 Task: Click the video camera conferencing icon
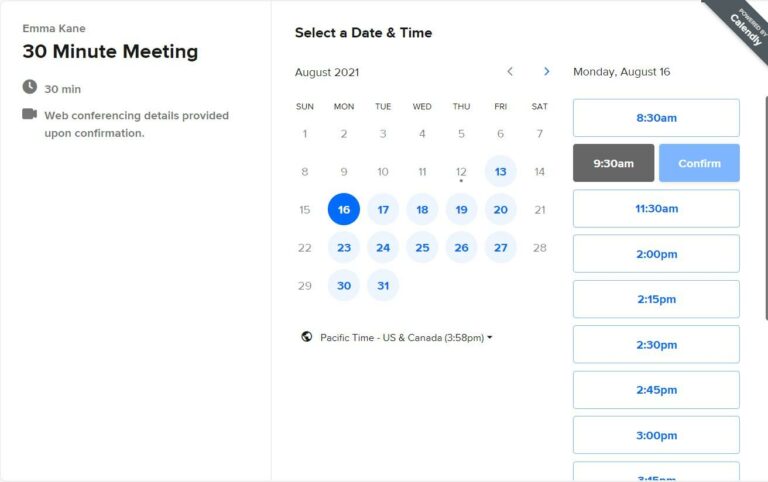30,114
